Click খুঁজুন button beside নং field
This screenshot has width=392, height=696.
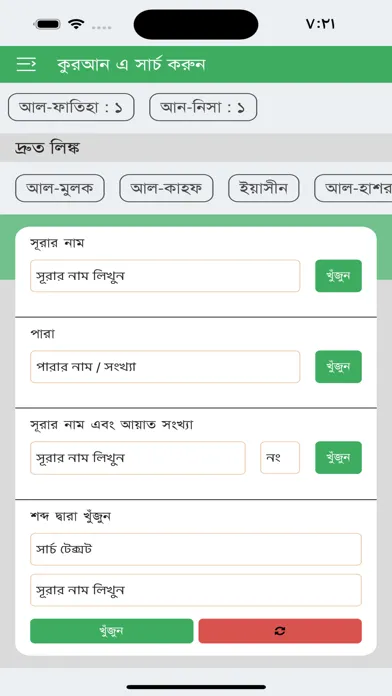[x=338, y=458]
